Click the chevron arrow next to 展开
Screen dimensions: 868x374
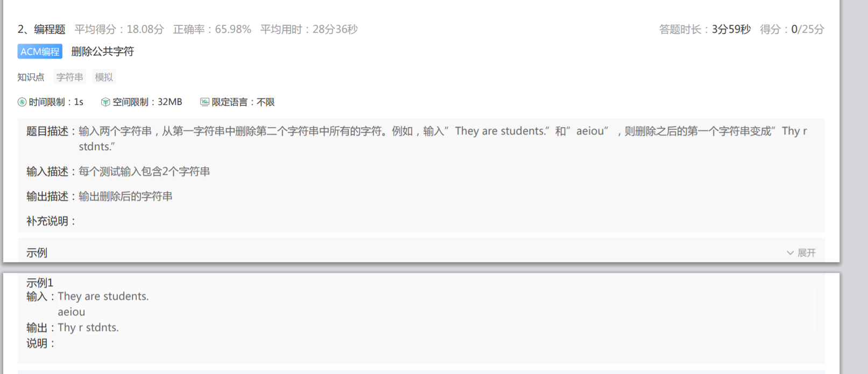tap(790, 253)
